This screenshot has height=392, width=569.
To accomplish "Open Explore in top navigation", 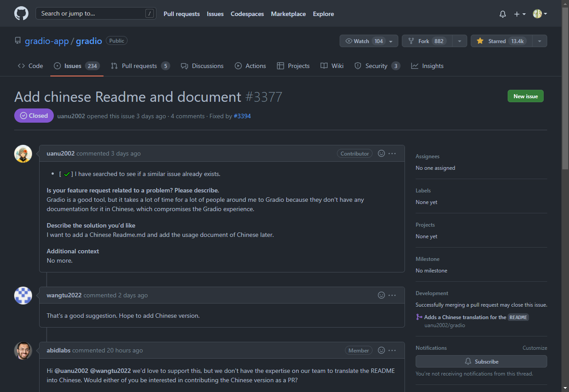I will click(323, 14).
